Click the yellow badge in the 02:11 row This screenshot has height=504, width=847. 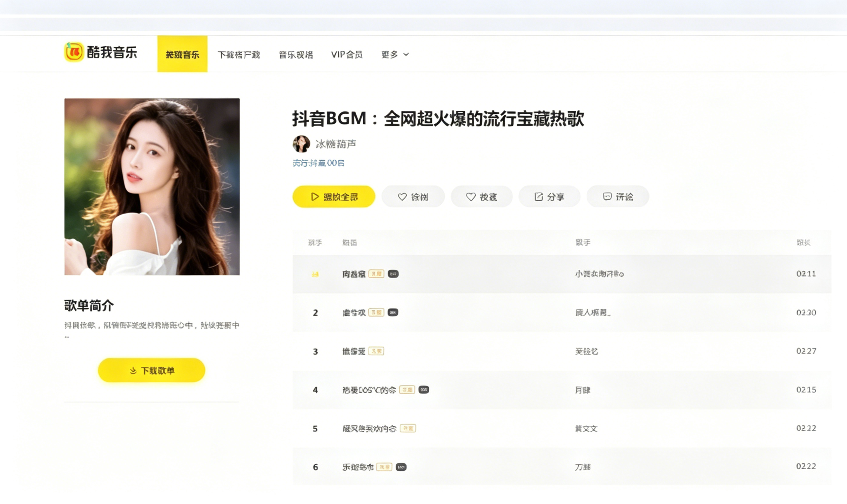(376, 274)
